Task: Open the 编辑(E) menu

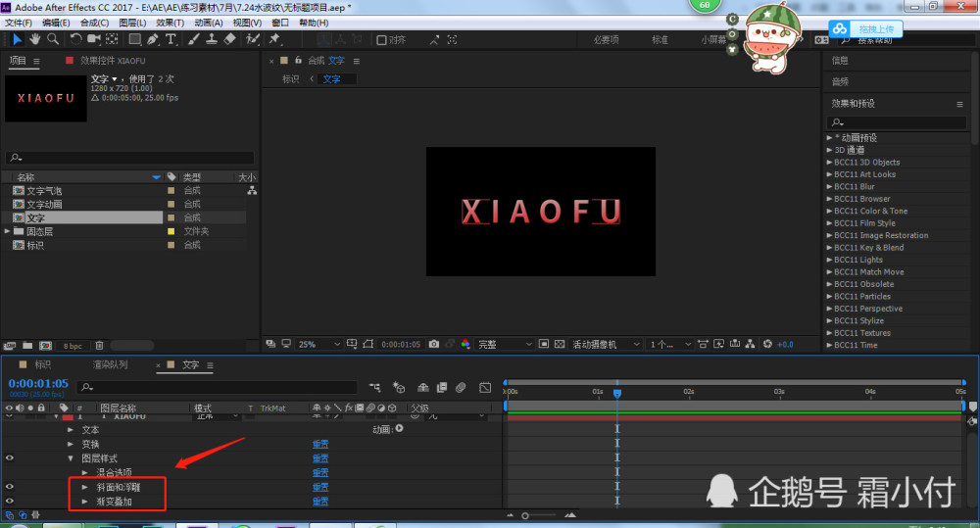Action: point(56,23)
